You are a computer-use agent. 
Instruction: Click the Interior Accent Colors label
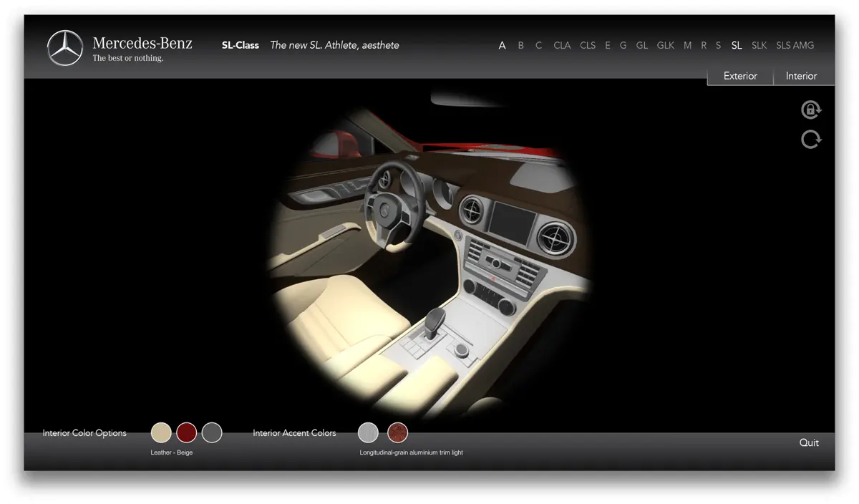(294, 433)
